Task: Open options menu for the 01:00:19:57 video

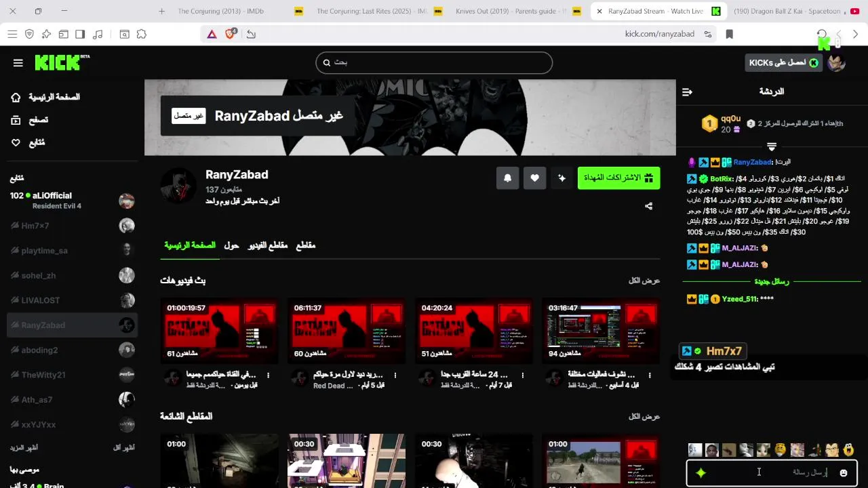Action: (268, 375)
